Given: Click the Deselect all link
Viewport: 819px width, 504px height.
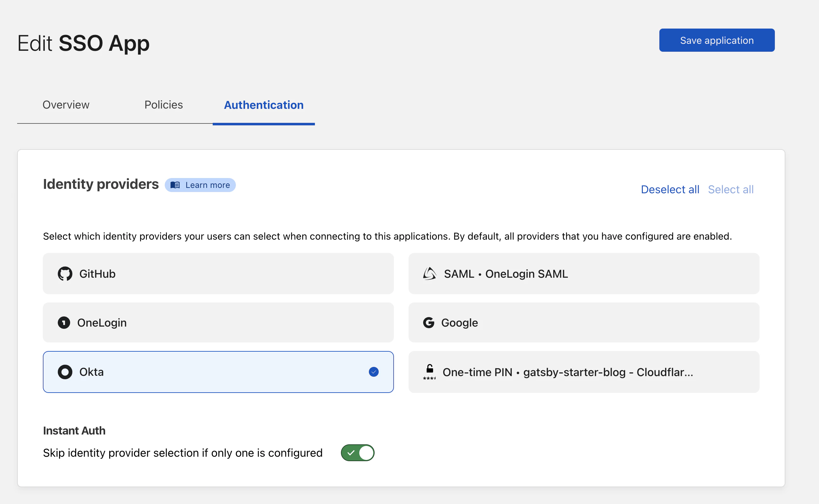Looking at the screenshot, I should tap(670, 189).
